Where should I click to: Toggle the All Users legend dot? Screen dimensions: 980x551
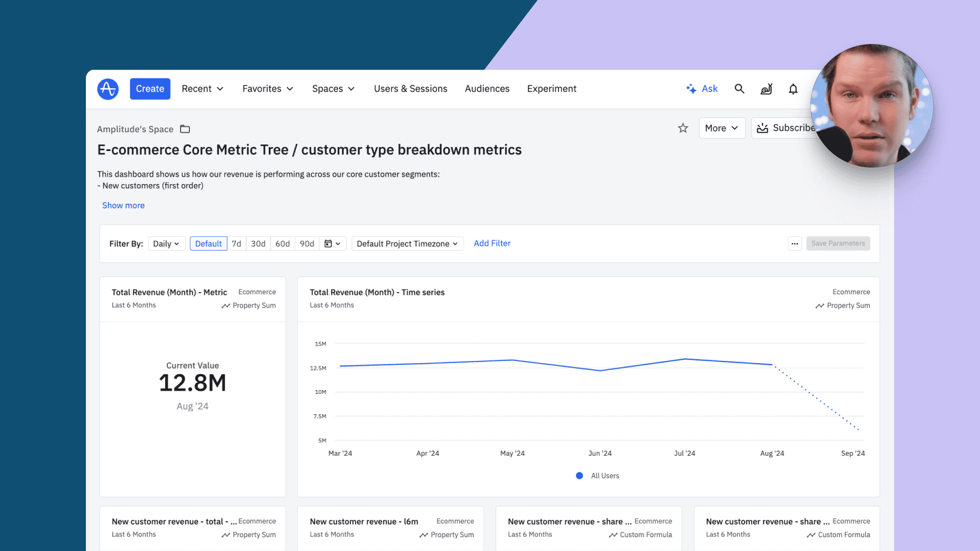[x=579, y=476]
